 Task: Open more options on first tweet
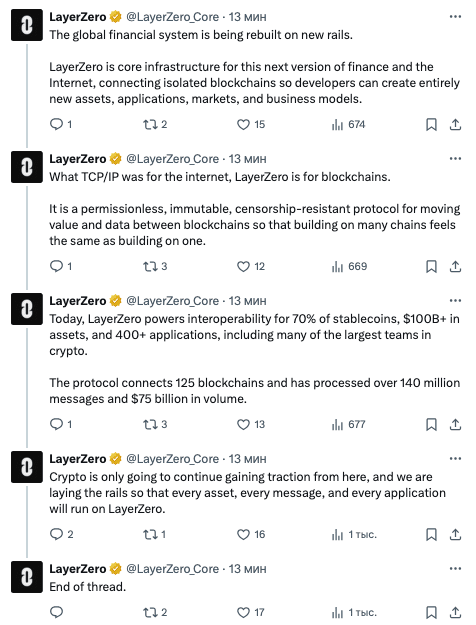tap(455, 17)
